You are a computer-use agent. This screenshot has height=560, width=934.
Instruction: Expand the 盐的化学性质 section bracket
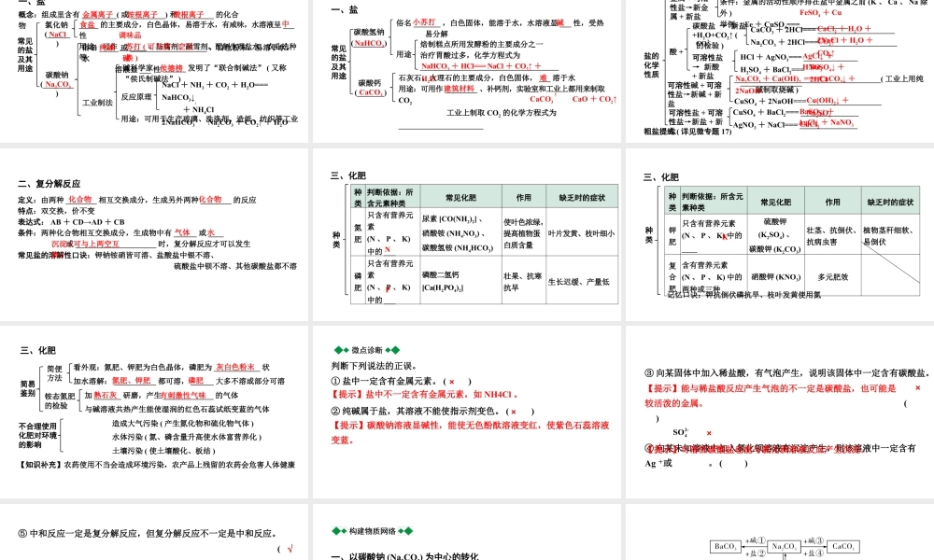point(650,63)
